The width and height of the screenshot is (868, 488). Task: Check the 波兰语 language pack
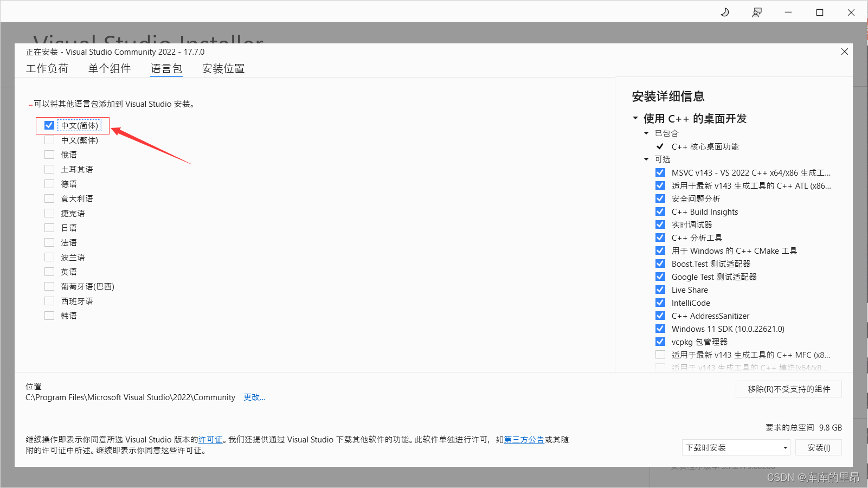pyautogui.click(x=49, y=257)
